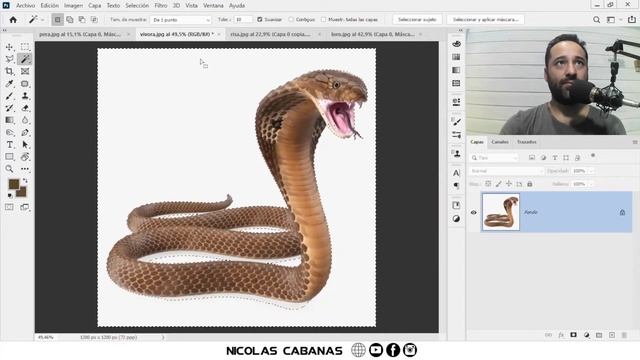Select the Move tool
Screen dimensions: 640x360
pyautogui.click(x=9, y=47)
